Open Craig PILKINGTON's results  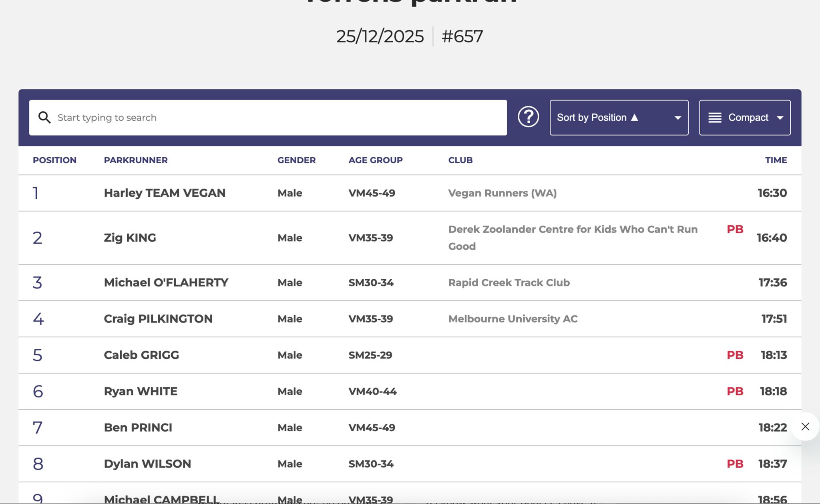tap(158, 319)
